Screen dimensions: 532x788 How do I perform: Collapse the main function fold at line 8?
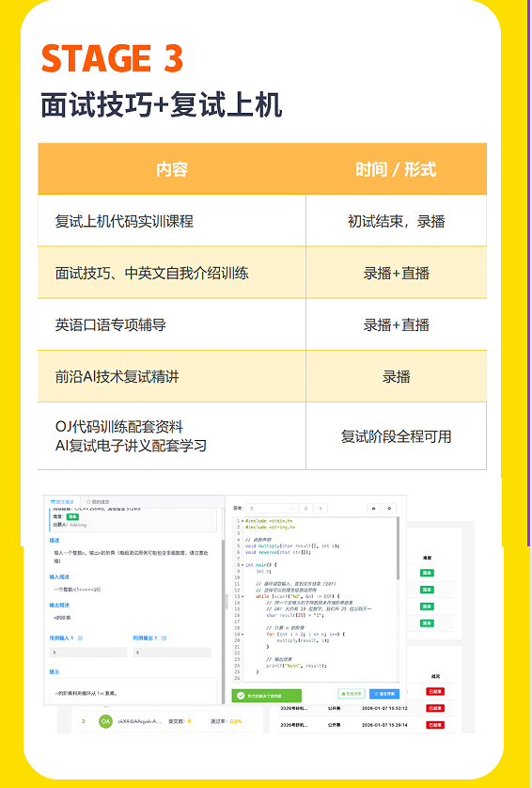(243, 565)
